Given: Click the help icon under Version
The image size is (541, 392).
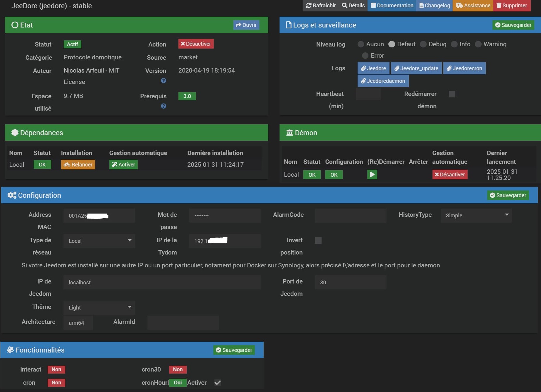Looking at the screenshot, I should (164, 81).
